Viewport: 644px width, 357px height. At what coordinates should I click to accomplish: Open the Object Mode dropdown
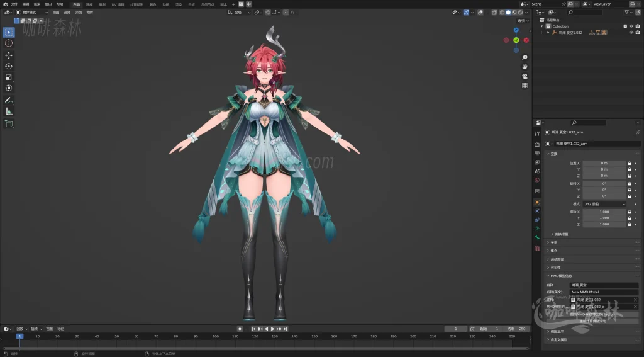point(31,13)
